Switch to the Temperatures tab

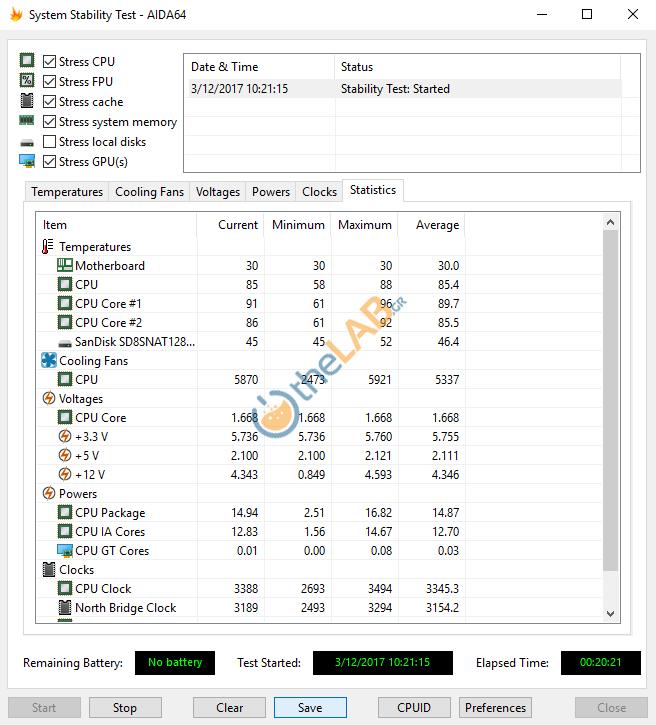pos(67,192)
